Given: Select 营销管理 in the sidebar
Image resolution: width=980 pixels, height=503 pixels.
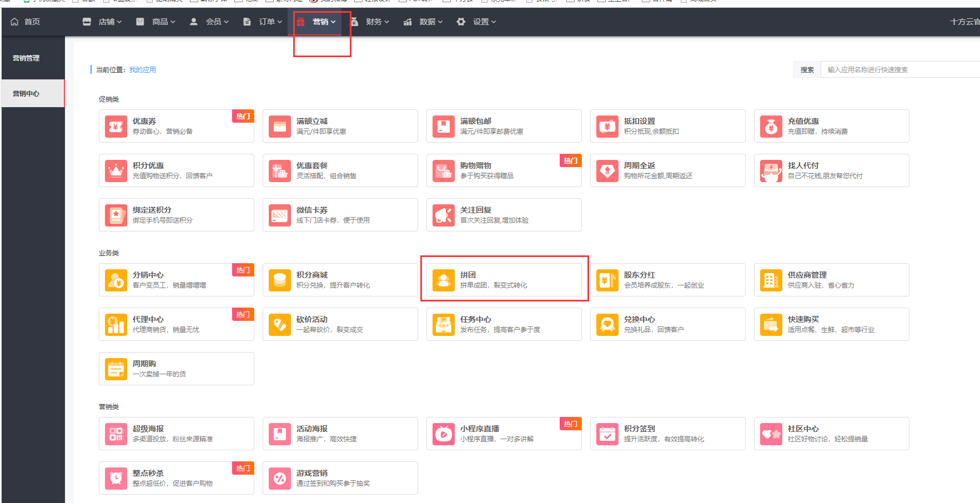Looking at the screenshot, I should pyautogui.click(x=33, y=58).
